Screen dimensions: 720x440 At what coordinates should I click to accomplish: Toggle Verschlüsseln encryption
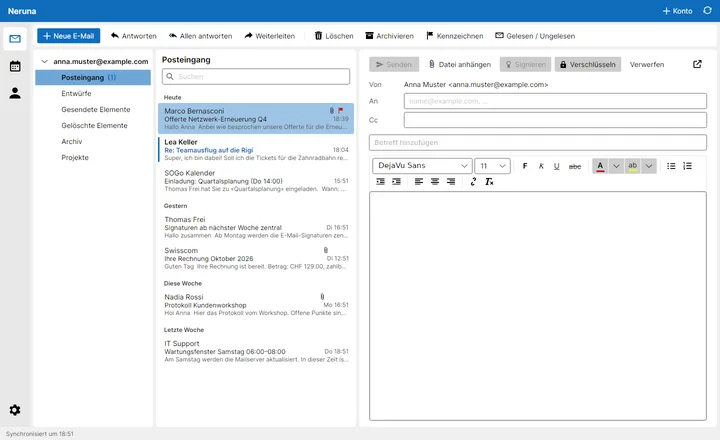tap(588, 64)
